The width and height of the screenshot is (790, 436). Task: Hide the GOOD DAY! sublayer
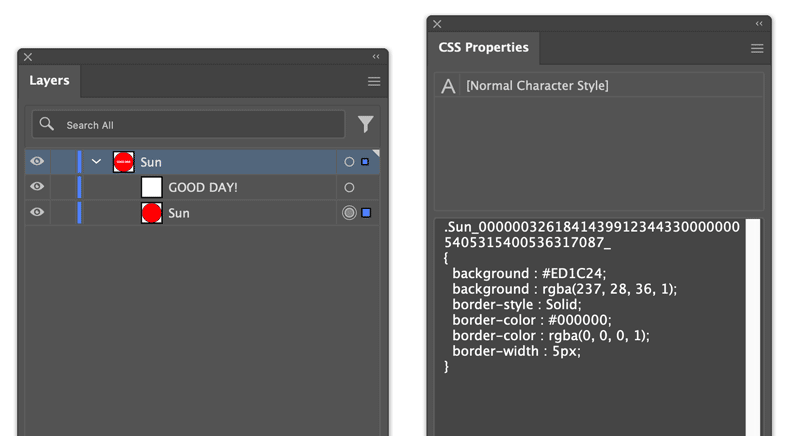37,186
